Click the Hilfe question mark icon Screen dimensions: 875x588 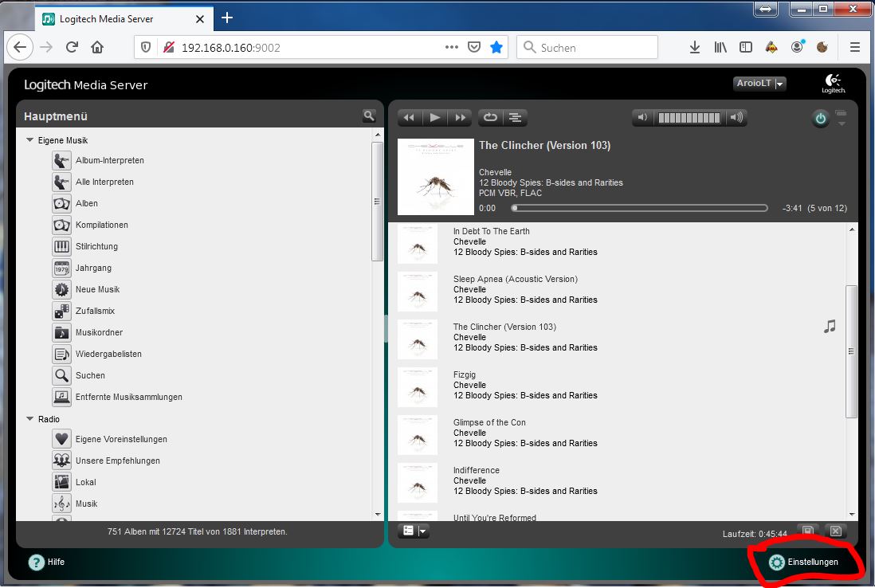point(37,563)
